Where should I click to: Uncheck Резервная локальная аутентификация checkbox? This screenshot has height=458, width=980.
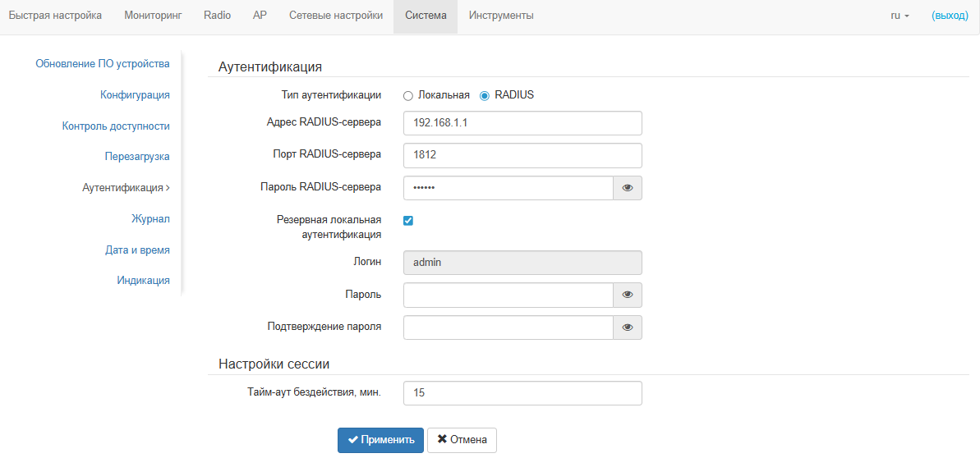point(408,221)
